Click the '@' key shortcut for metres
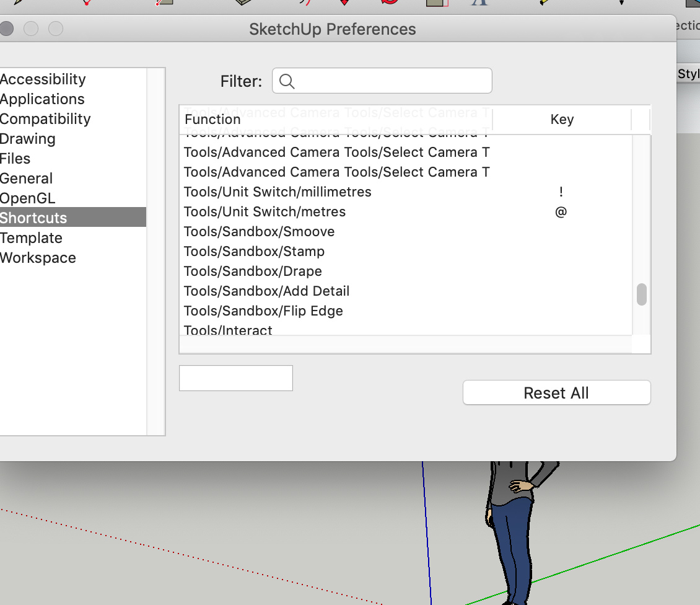 click(x=561, y=212)
